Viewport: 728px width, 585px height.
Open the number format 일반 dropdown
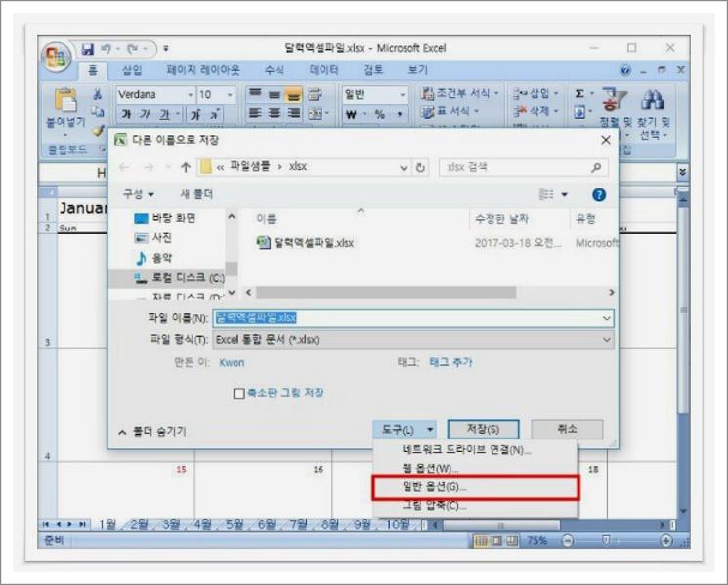[402, 95]
